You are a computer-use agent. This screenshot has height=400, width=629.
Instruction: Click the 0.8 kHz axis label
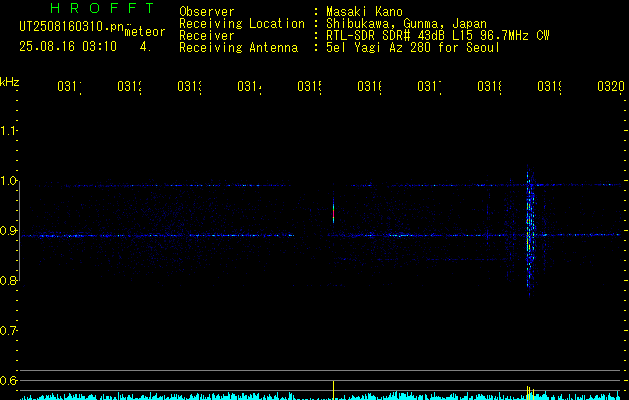8,280
